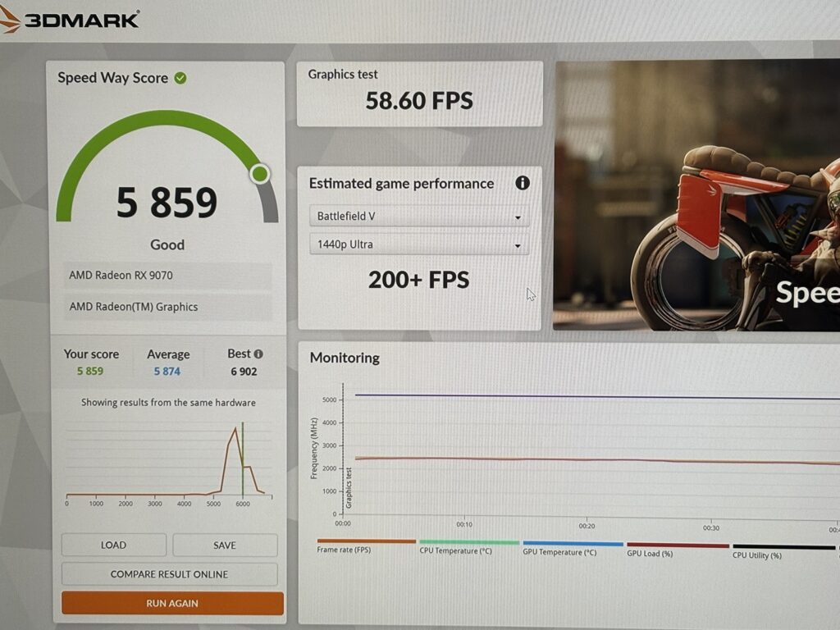Open the Battlefield V game dropdown
Image resolution: width=840 pixels, height=630 pixels.
(418, 217)
